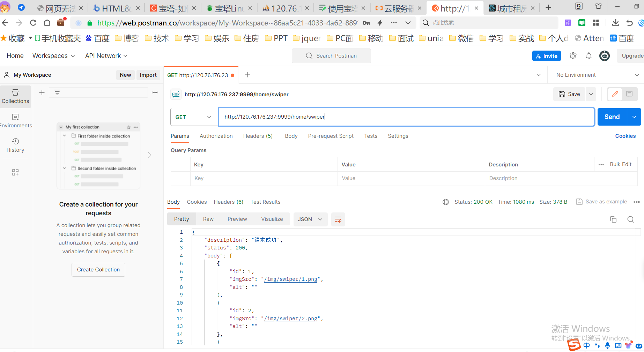644x352 pixels.
Task: Open the Collections sidebar panel
Action: pos(15,96)
